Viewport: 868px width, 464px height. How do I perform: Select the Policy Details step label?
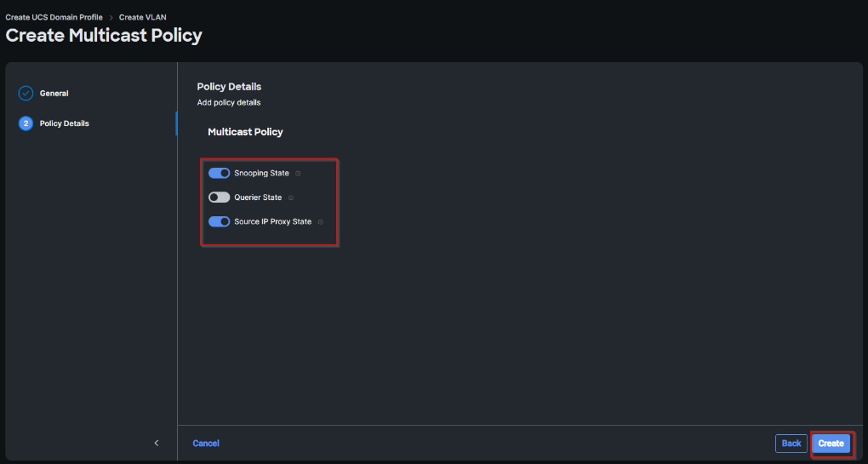65,123
